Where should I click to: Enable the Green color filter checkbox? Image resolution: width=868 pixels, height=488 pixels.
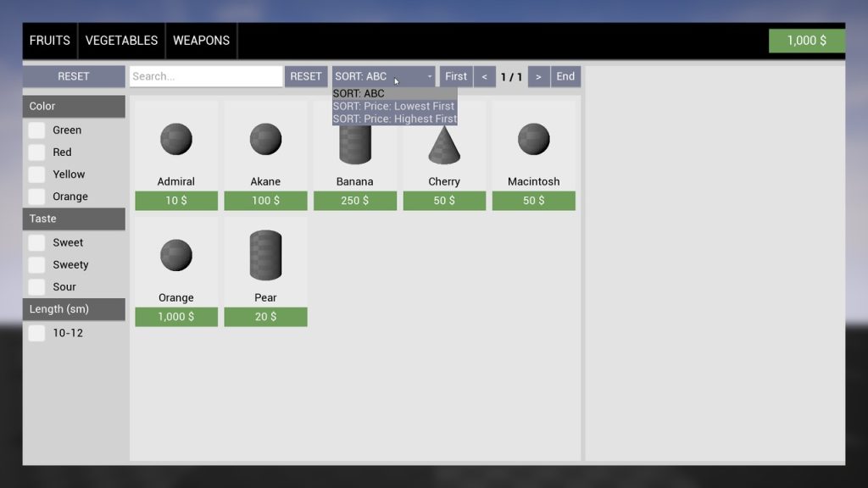[x=36, y=130]
